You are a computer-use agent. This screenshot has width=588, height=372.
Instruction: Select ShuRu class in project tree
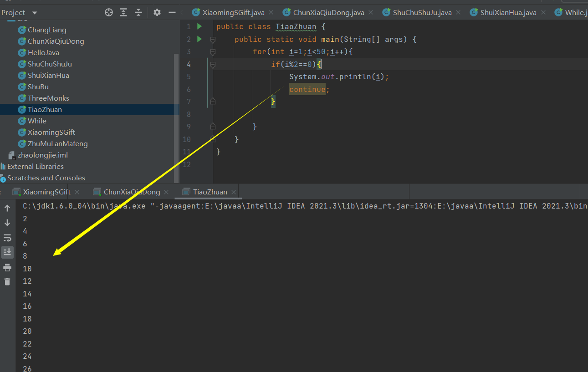pos(38,87)
